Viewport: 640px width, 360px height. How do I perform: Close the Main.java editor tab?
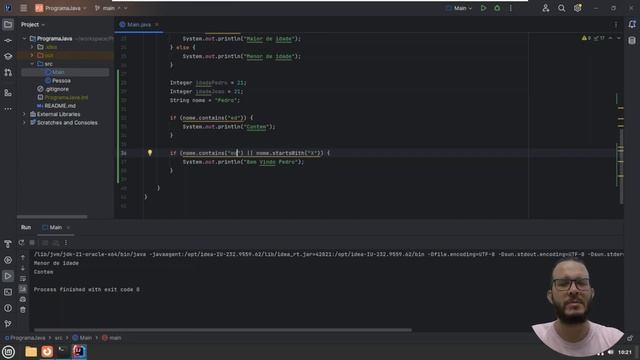pyautogui.click(x=157, y=24)
